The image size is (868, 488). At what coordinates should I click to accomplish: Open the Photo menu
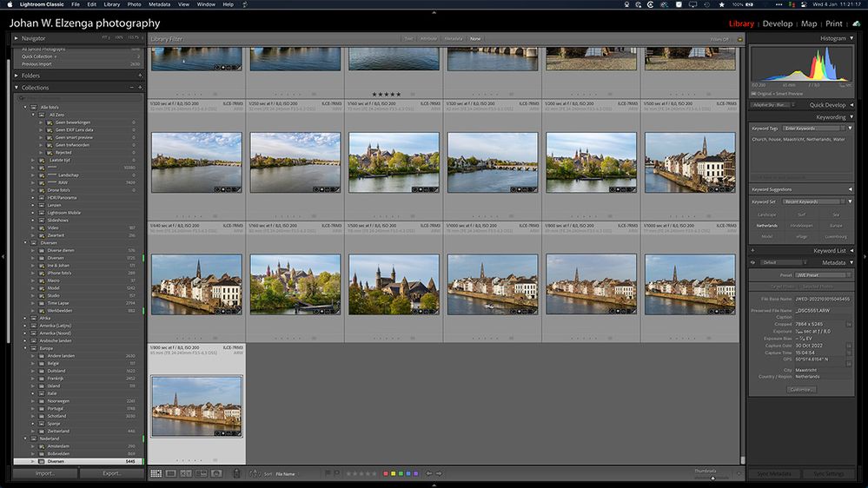[134, 4]
